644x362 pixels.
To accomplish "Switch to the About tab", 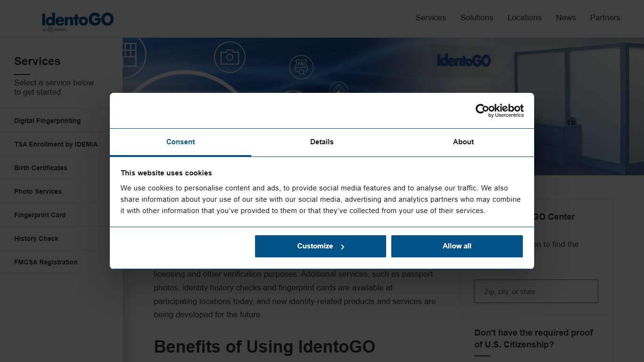I will (x=463, y=142).
